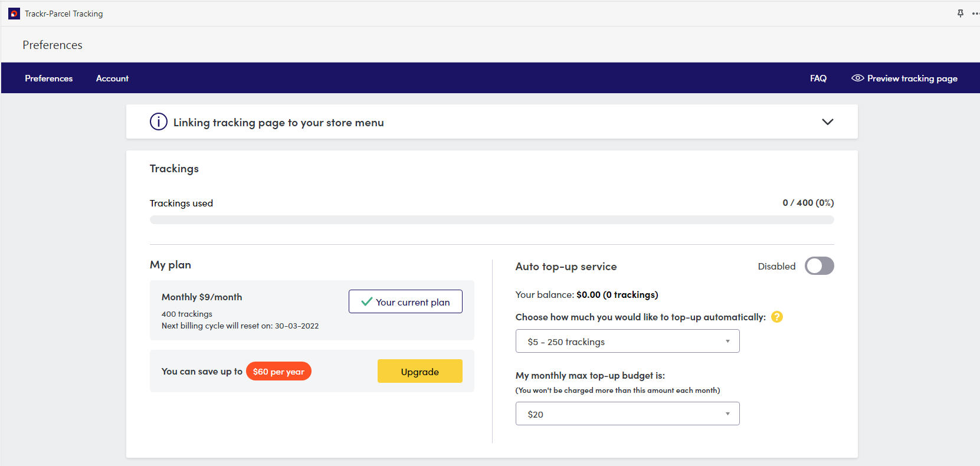Click the Trackr-Parcel Tracking app logo
This screenshot has height=466, width=980.
click(x=14, y=13)
